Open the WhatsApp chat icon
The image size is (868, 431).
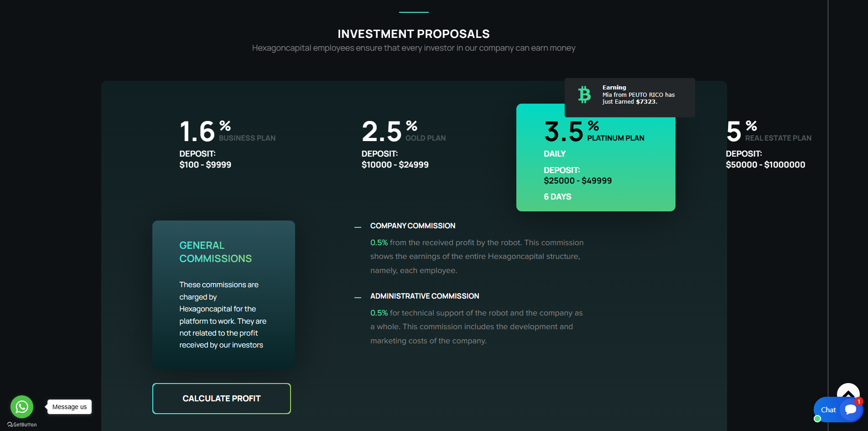point(22,406)
